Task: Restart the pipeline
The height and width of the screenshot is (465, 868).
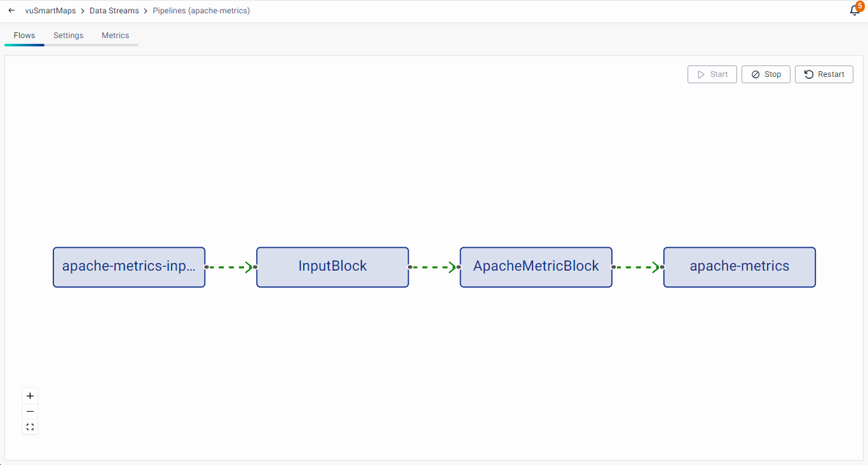Action: (x=824, y=74)
